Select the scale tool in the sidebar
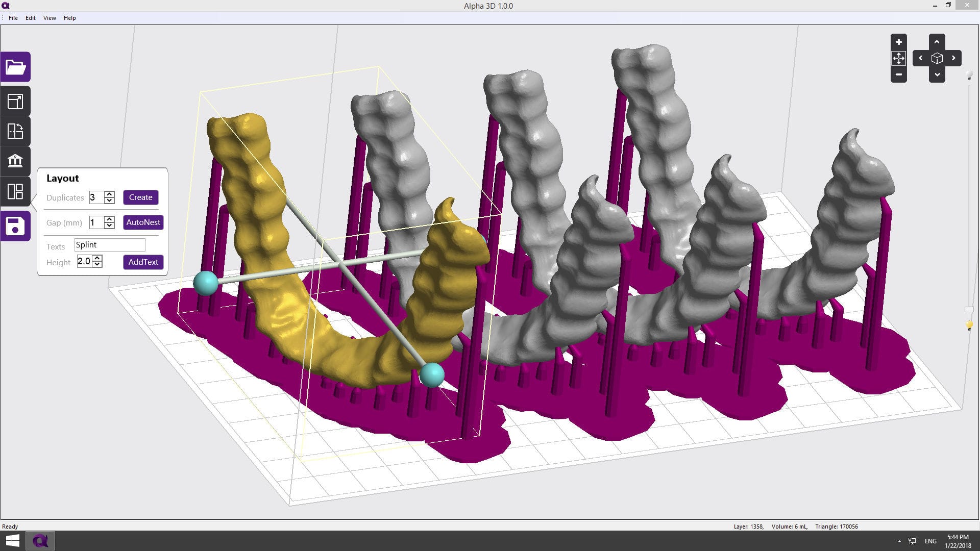This screenshot has width=980, height=551. [x=15, y=101]
